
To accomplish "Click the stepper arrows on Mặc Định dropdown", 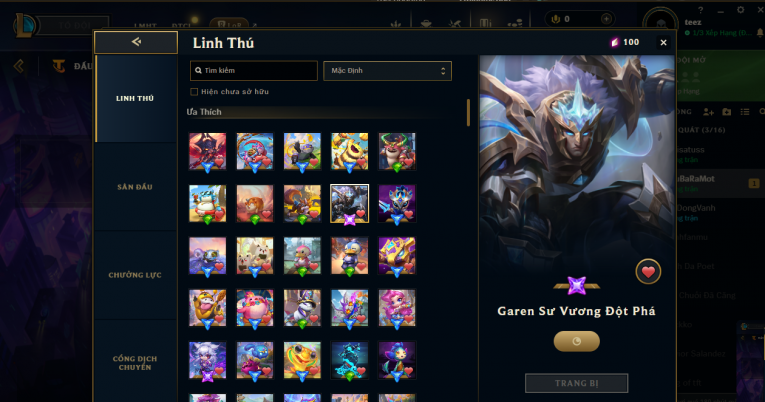I will (x=443, y=71).
